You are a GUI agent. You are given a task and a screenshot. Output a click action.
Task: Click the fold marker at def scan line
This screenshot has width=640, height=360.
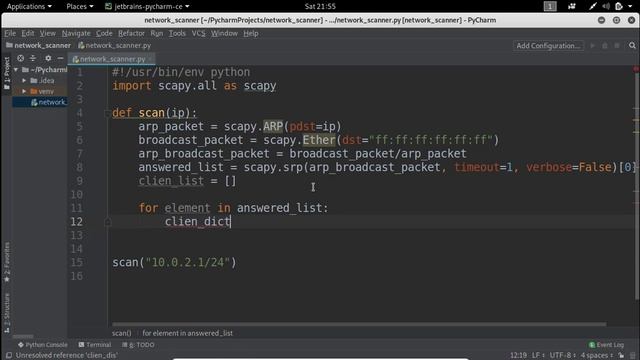click(108, 113)
